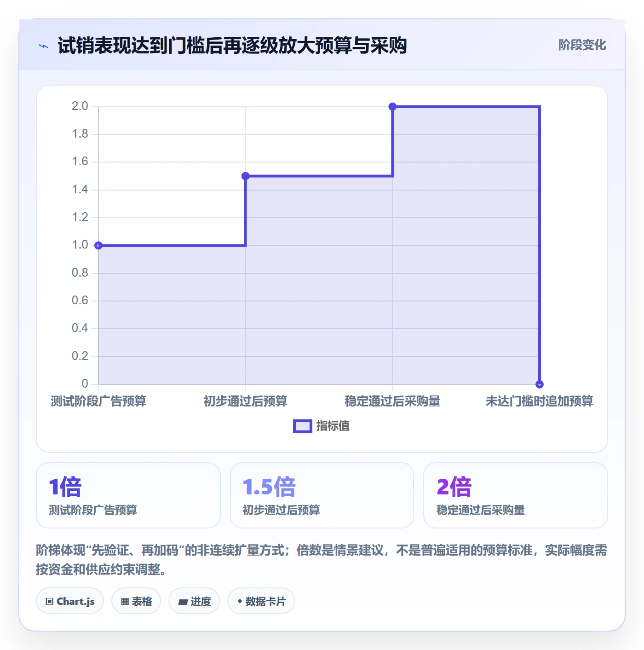This screenshot has height=650, width=644.
Task: Select the 数据卡片 tag chip
Action: (x=261, y=601)
